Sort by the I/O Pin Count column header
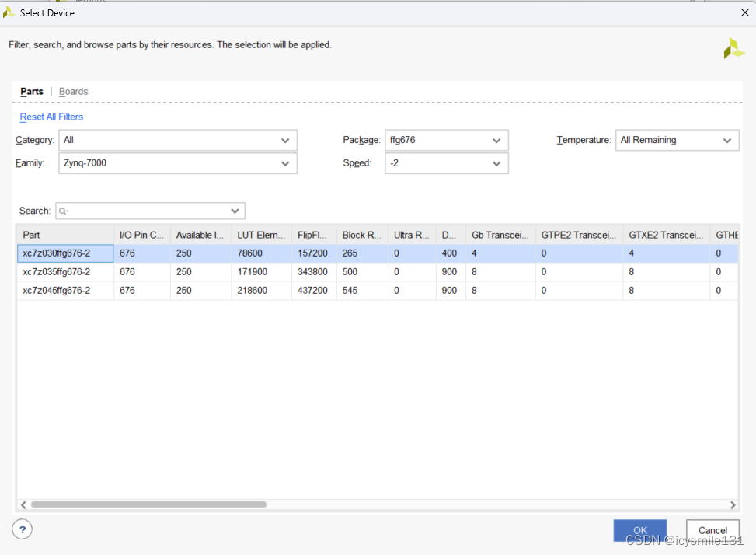 142,235
